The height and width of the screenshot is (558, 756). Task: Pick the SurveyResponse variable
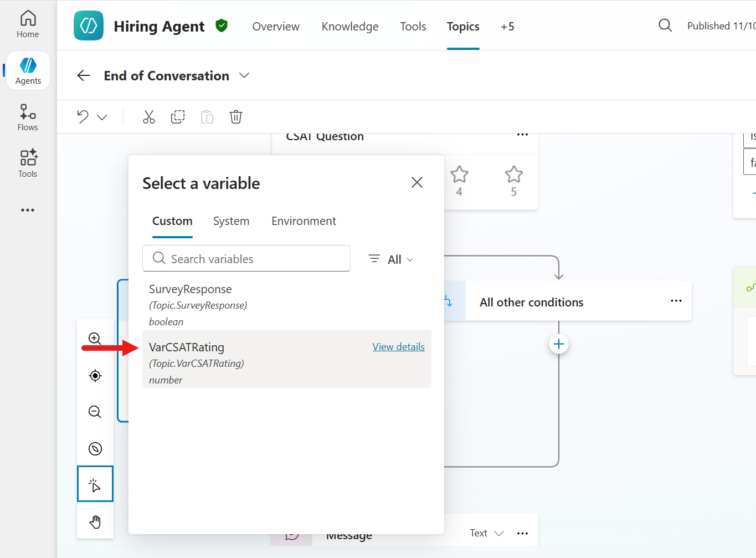pos(191,289)
